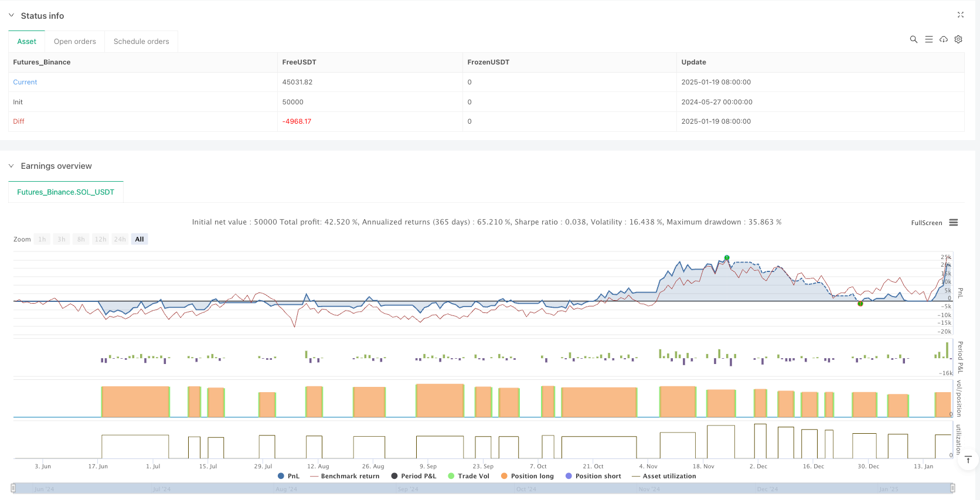Click the cloud download icon

(x=944, y=39)
